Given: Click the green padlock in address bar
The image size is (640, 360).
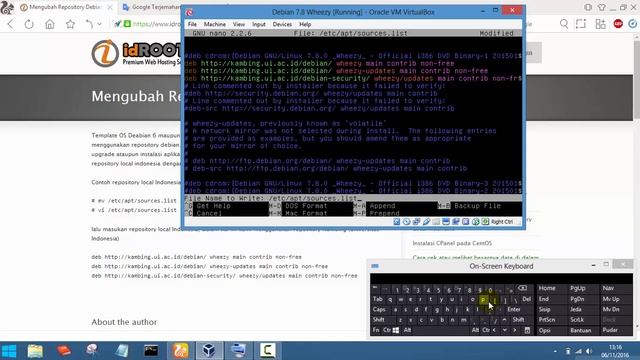Looking at the screenshot, I should pyautogui.click(x=127, y=24).
